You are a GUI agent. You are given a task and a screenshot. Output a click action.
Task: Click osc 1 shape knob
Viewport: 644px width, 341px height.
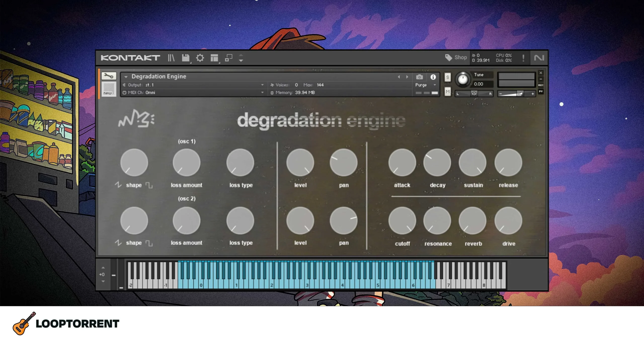[134, 162]
